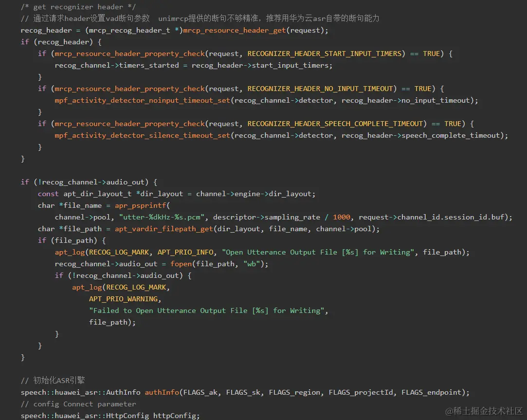Click the number 1000 in sampling_rate division
The image size is (527, 420).
point(342,217)
